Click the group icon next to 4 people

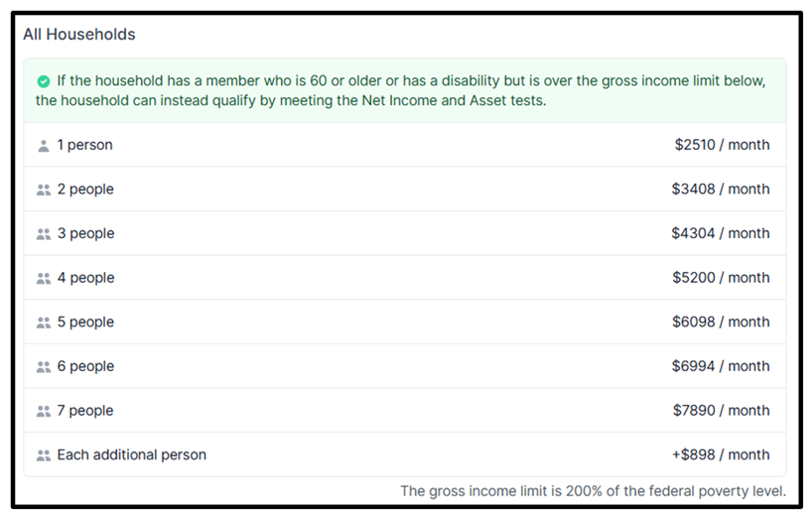(x=44, y=279)
